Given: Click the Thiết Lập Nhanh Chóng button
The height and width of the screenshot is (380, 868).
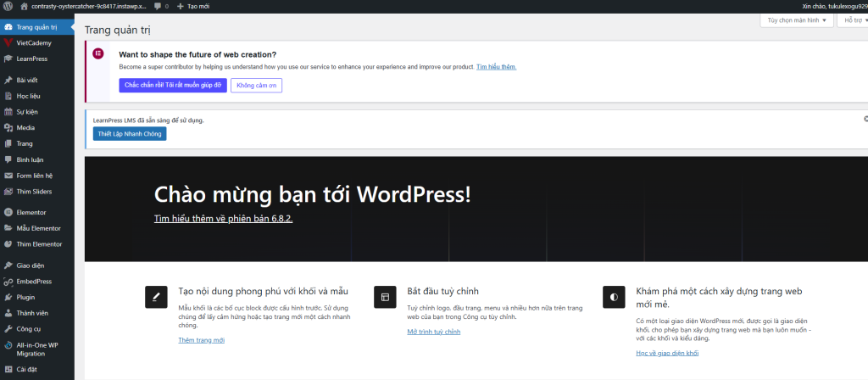Looking at the screenshot, I should 130,134.
